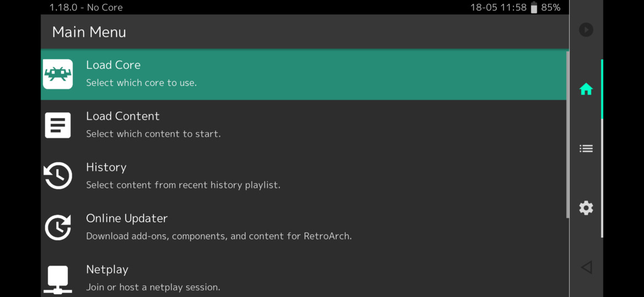Viewport: 644px width, 297px height.
Task: Click the Online Updater clock icon
Action: (x=58, y=227)
